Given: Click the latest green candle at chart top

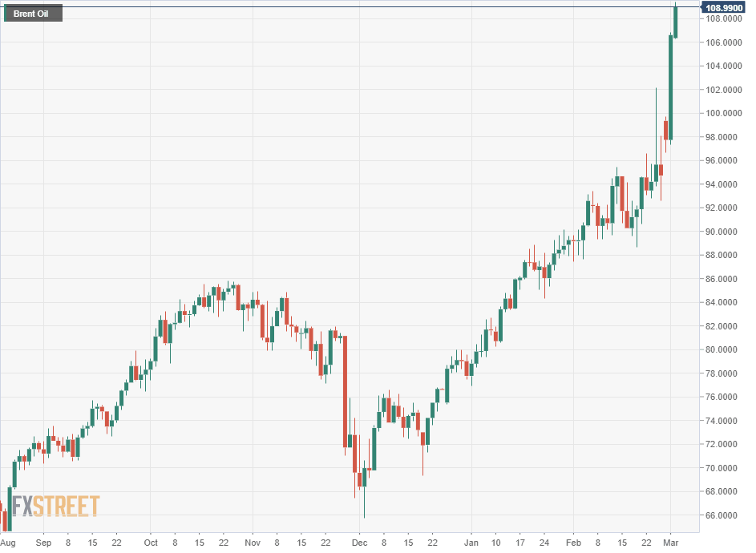Looking at the screenshot, I should [x=677, y=22].
